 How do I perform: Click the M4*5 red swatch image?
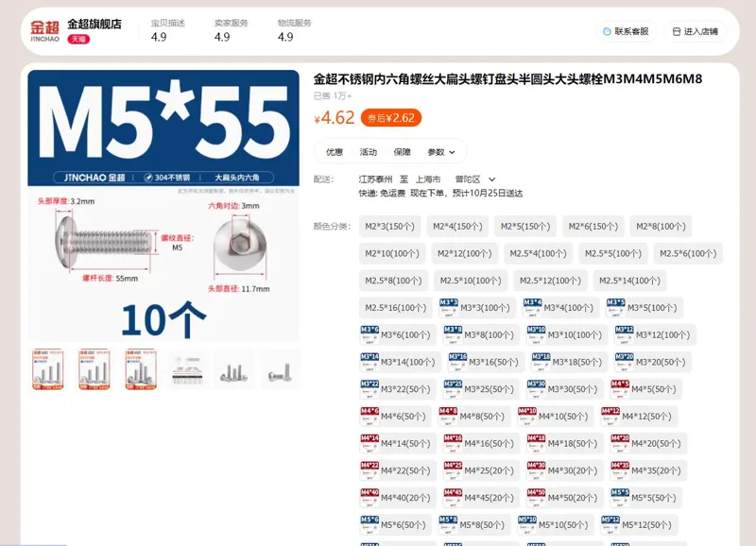point(620,389)
